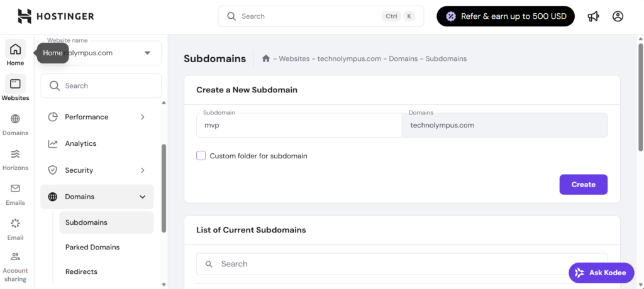Click the Ctrl K shortcut hint

(398, 16)
